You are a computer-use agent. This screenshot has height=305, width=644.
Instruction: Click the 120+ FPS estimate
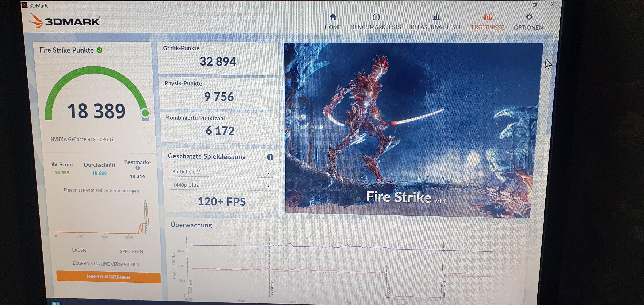(x=222, y=202)
